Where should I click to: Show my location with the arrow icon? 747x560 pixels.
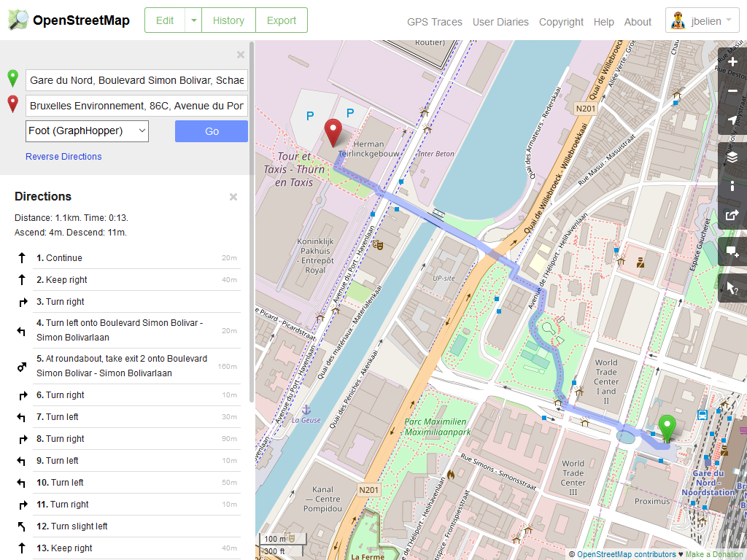732,120
